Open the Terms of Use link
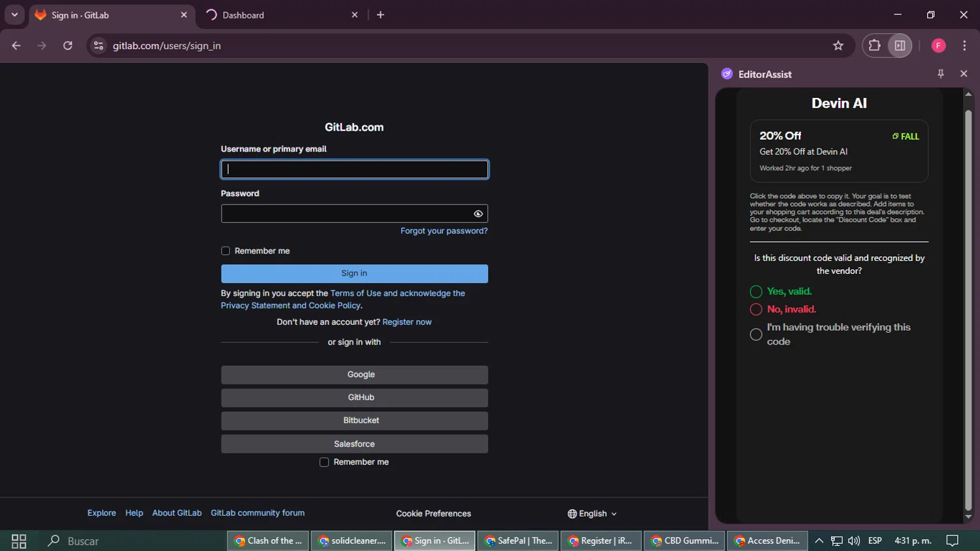 pyautogui.click(x=355, y=293)
